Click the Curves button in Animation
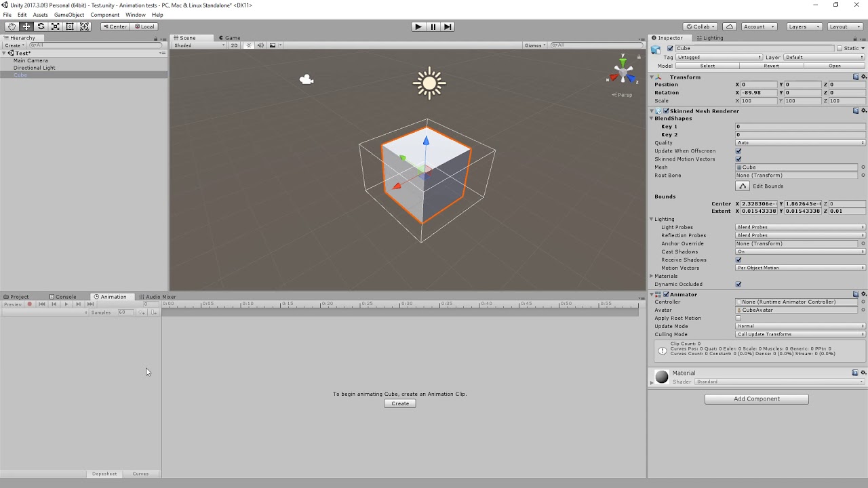 (x=141, y=474)
